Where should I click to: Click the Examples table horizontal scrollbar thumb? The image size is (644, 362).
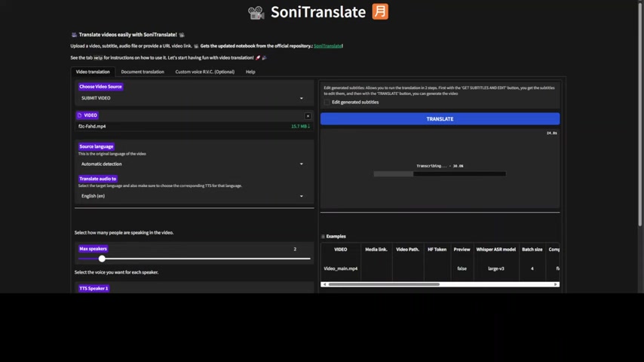point(384,284)
